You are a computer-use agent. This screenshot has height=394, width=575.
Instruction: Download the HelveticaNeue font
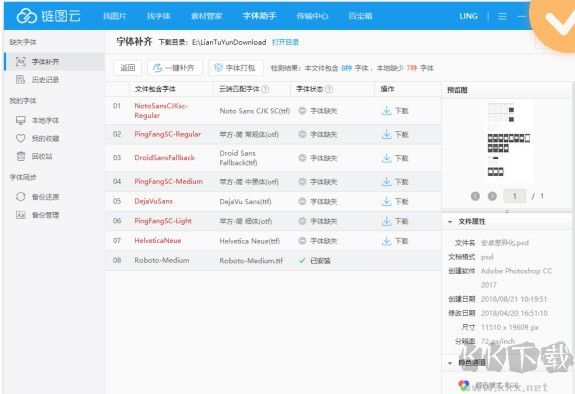tap(395, 241)
